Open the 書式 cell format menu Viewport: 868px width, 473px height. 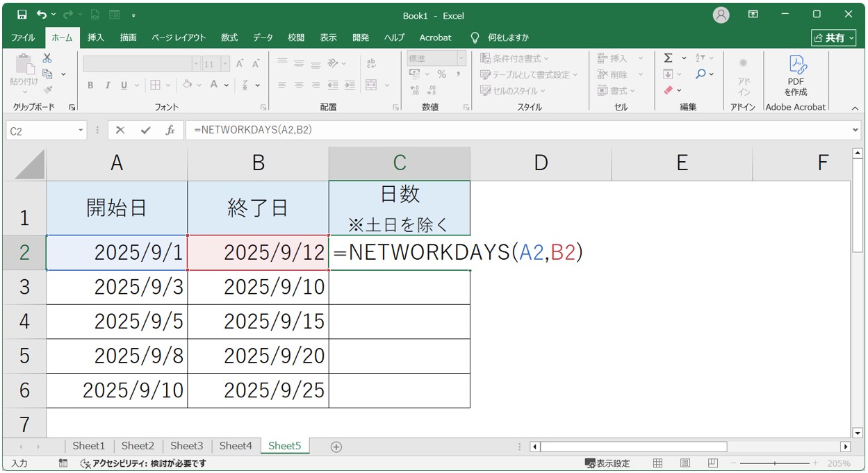[616, 90]
